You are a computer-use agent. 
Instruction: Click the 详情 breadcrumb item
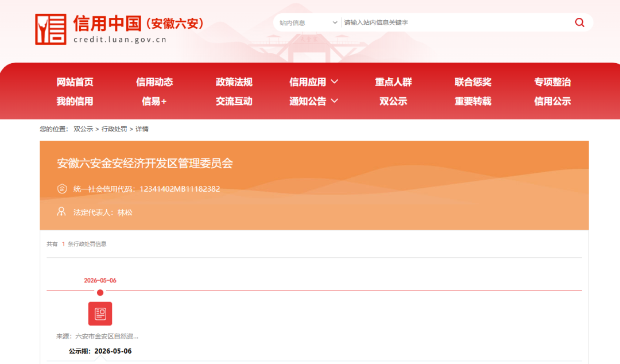(142, 129)
